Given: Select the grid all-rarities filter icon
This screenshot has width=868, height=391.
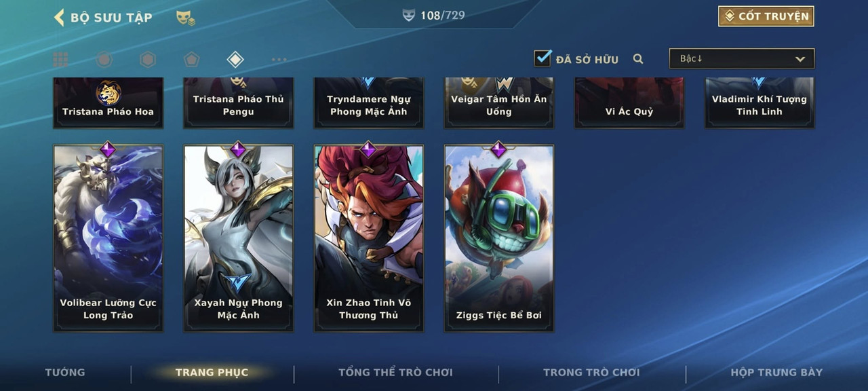Looking at the screenshot, I should click(x=60, y=60).
